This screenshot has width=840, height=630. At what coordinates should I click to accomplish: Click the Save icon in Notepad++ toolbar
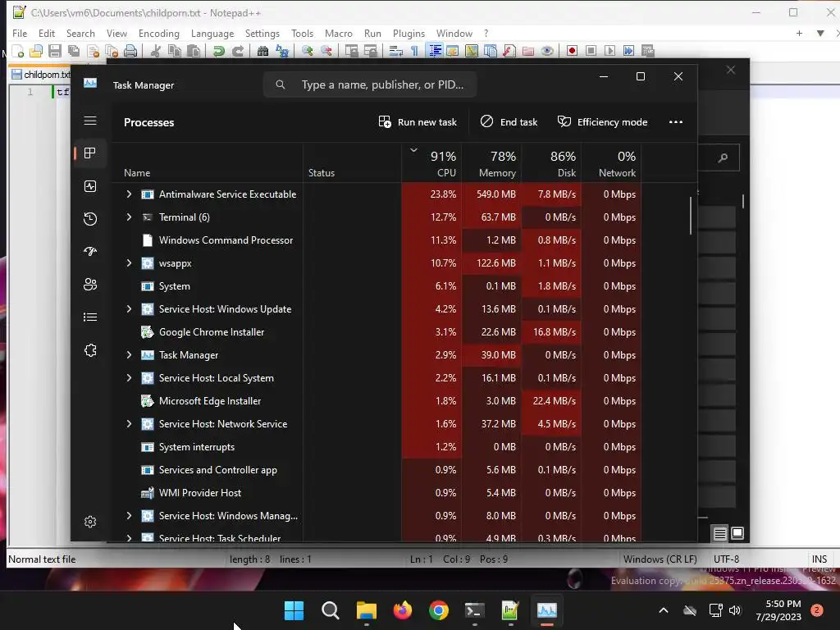[x=55, y=51]
